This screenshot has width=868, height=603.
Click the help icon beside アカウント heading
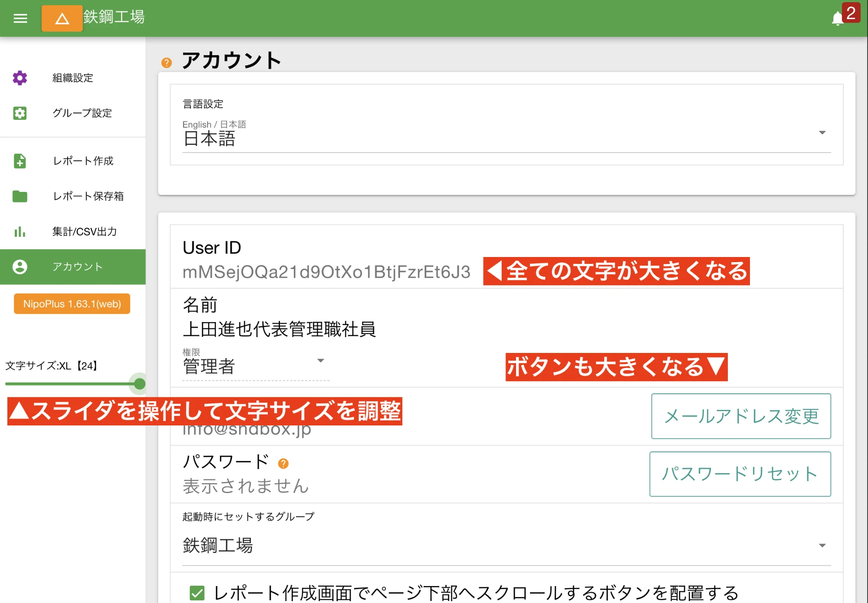pyautogui.click(x=166, y=63)
